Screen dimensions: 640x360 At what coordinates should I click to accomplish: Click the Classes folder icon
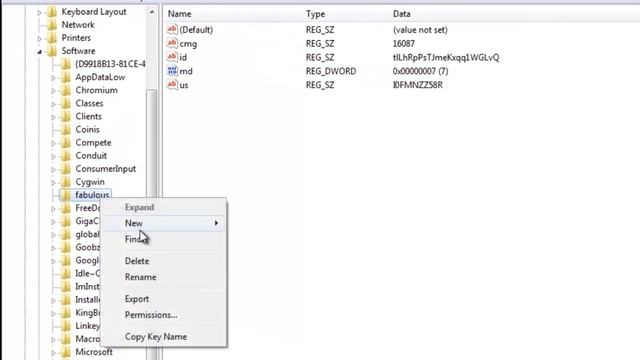pos(66,103)
